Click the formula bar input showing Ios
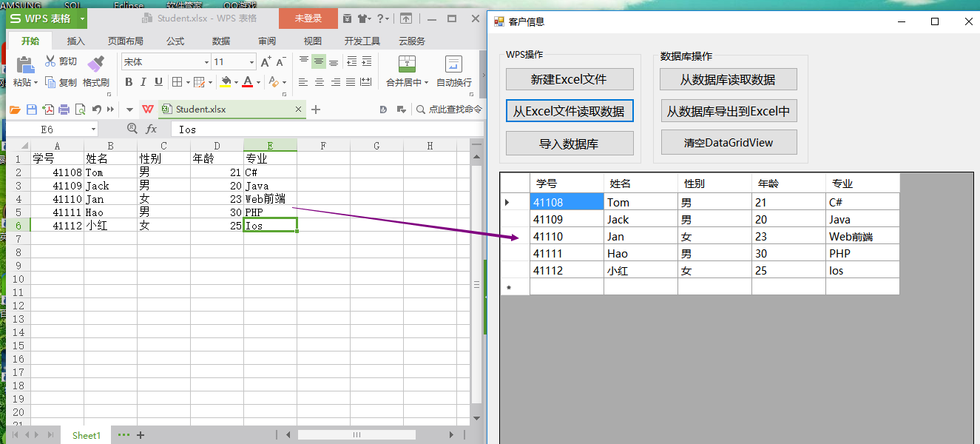This screenshot has height=444, width=980. coord(329,129)
